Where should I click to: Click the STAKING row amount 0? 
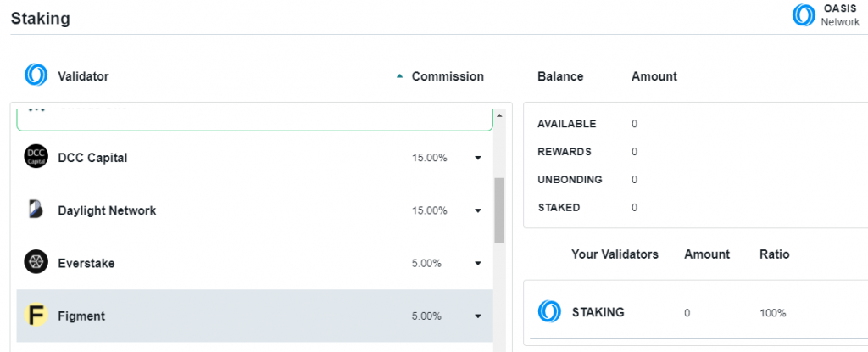pyautogui.click(x=687, y=313)
